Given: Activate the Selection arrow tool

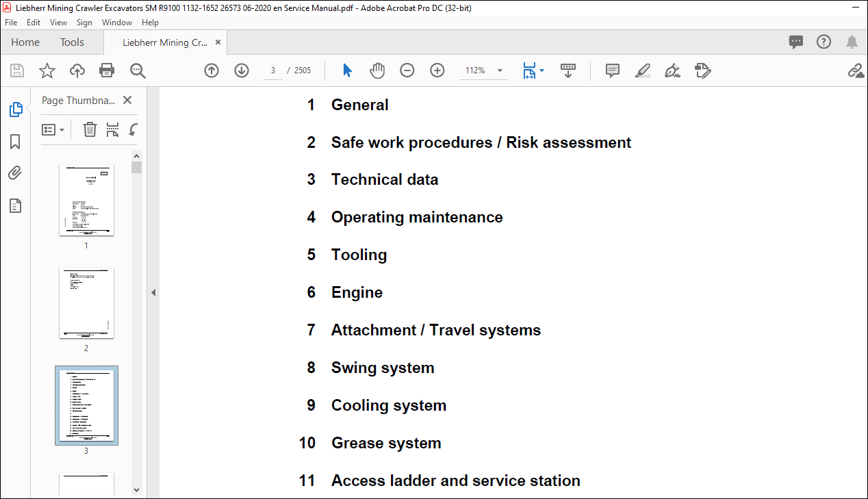Looking at the screenshot, I should tap(347, 71).
